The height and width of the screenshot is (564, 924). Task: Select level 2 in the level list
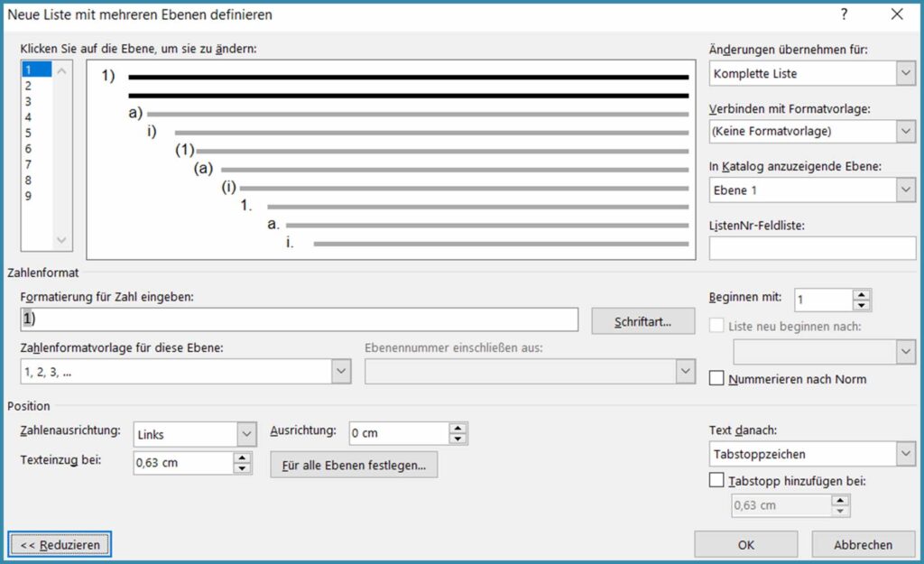click(x=29, y=86)
